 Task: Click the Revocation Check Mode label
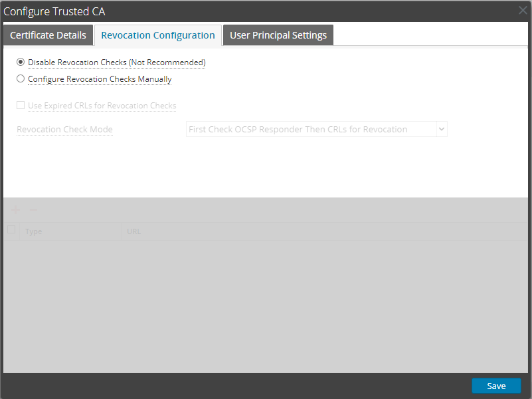(x=64, y=130)
